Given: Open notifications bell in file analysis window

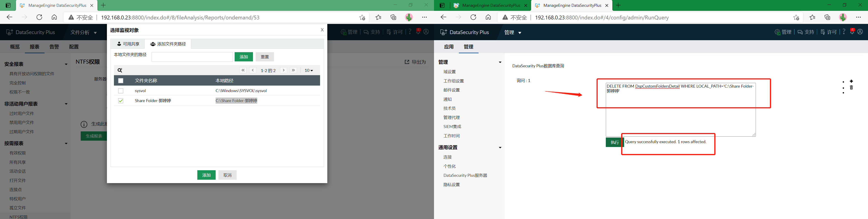Looking at the screenshot, I should click(418, 31).
